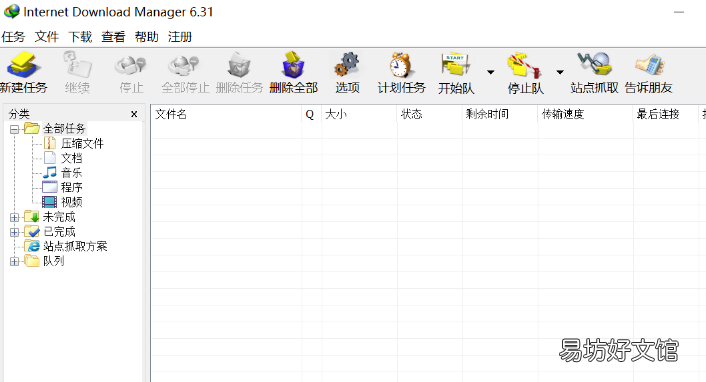Expand the 未完成 tree node
Viewport: 706px width, 382px height.
14,218
